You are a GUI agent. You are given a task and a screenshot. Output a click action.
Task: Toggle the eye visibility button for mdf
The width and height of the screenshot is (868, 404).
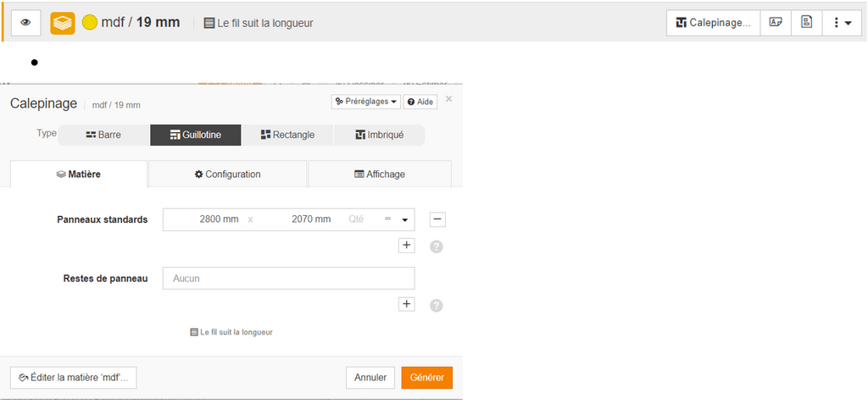click(25, 23)
